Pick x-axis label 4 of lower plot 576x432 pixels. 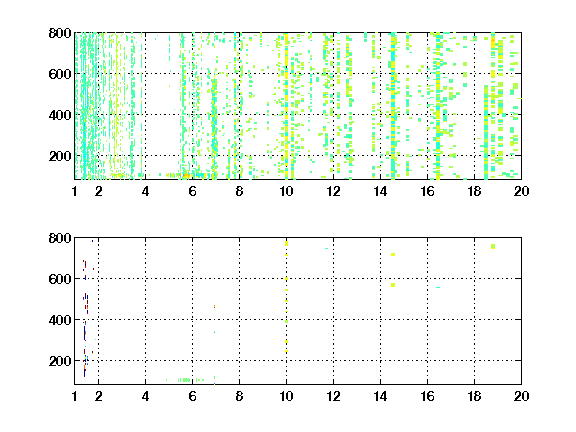pos(145,396)
